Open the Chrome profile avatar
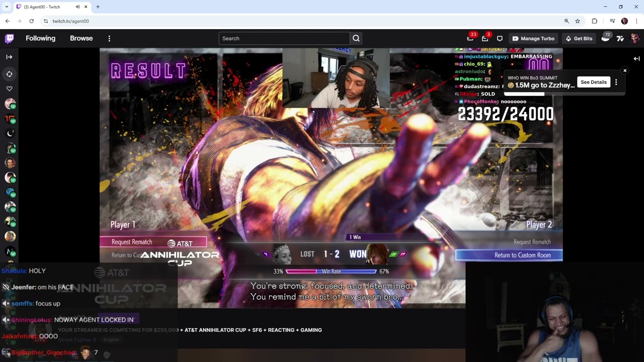Viewport: 644px width, 362px height. tap(624, 21)
